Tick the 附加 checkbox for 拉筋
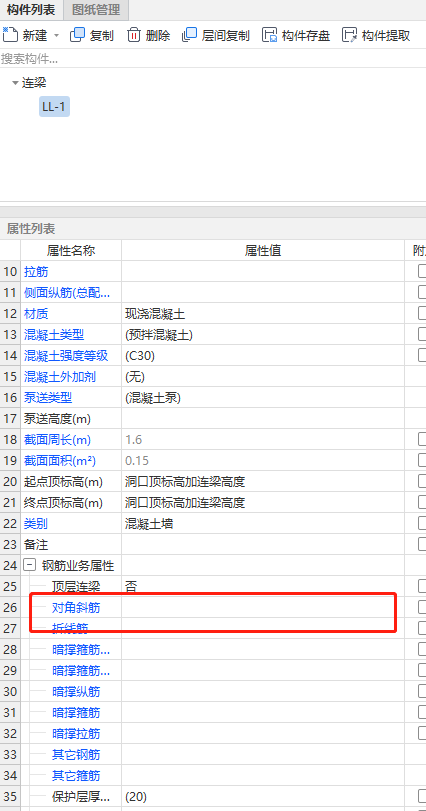Image resolution: width=426 pixels, height=811 pixels. 422,271
